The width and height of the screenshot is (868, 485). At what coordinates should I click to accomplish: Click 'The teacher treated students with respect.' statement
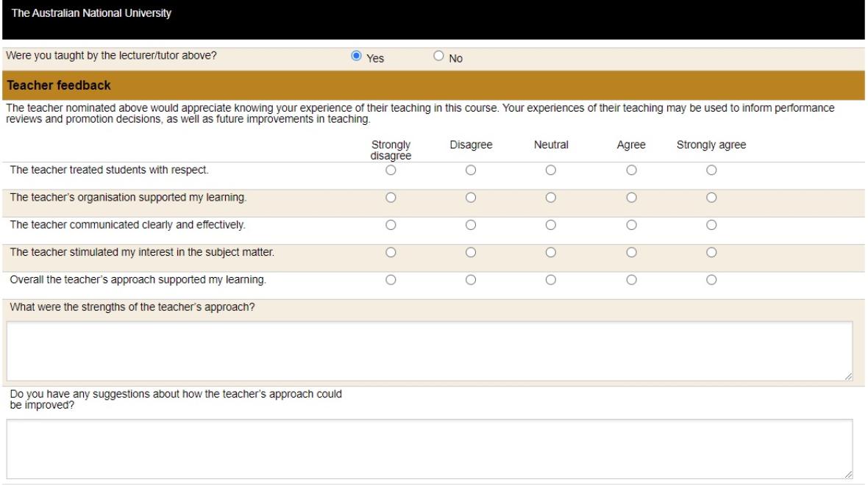point(109,170)
